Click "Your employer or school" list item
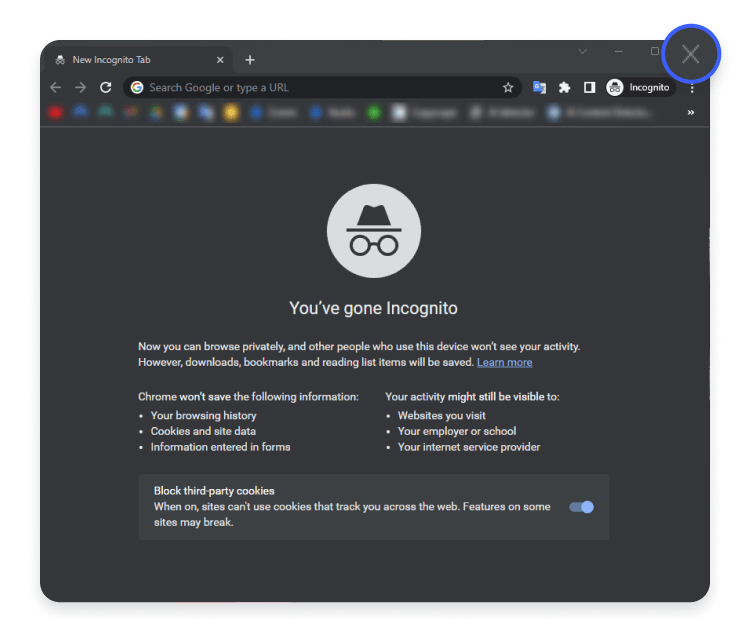Image resolution: width=750 pixels, height=642 pixels. pos(457,432)
